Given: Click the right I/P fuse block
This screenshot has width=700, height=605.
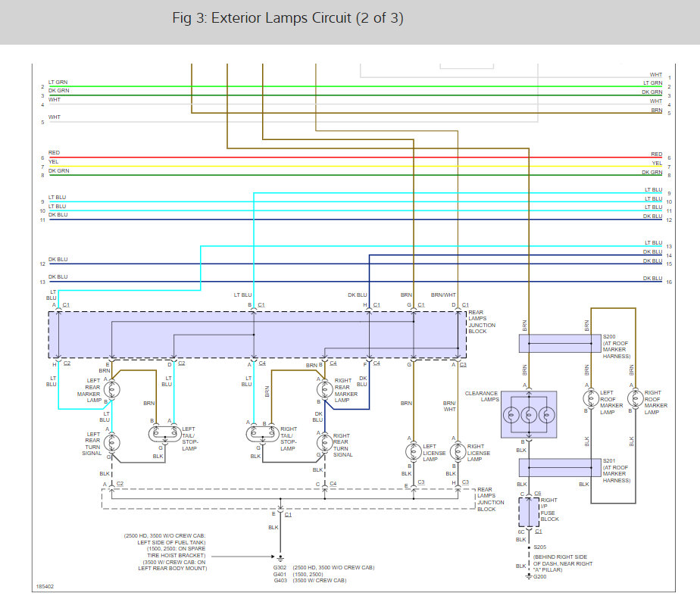Looking at the screenshot, I should (x=529, y=513).
